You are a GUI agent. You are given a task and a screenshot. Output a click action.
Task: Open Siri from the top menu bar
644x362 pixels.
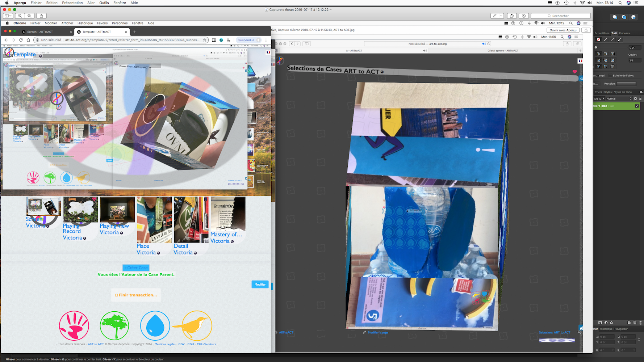click(629, 3)
